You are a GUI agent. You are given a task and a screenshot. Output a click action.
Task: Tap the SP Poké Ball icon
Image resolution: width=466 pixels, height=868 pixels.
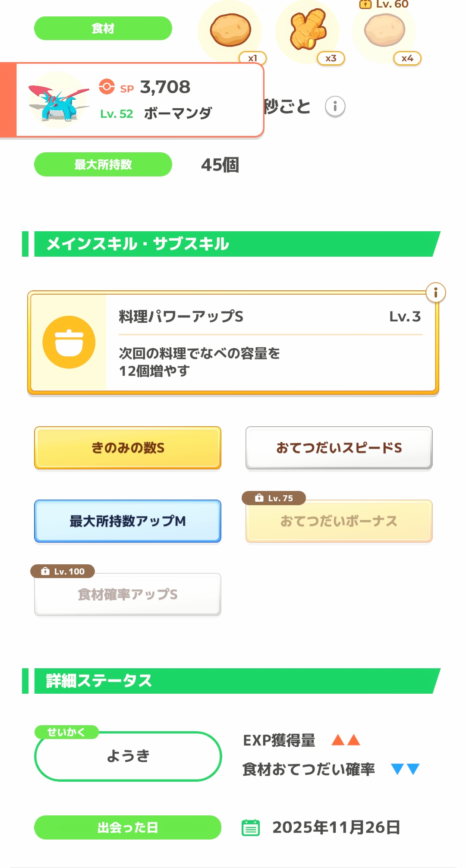[107, 87]
